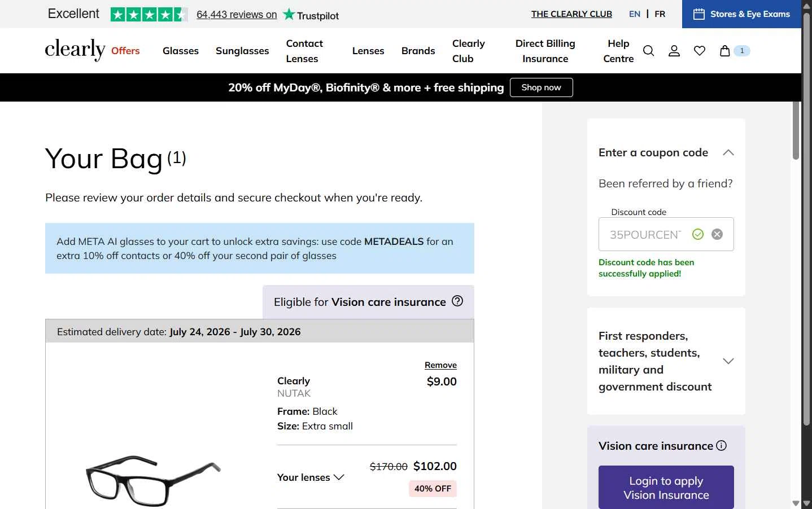Clear the applied discount code with X icon

pos(717,234)
